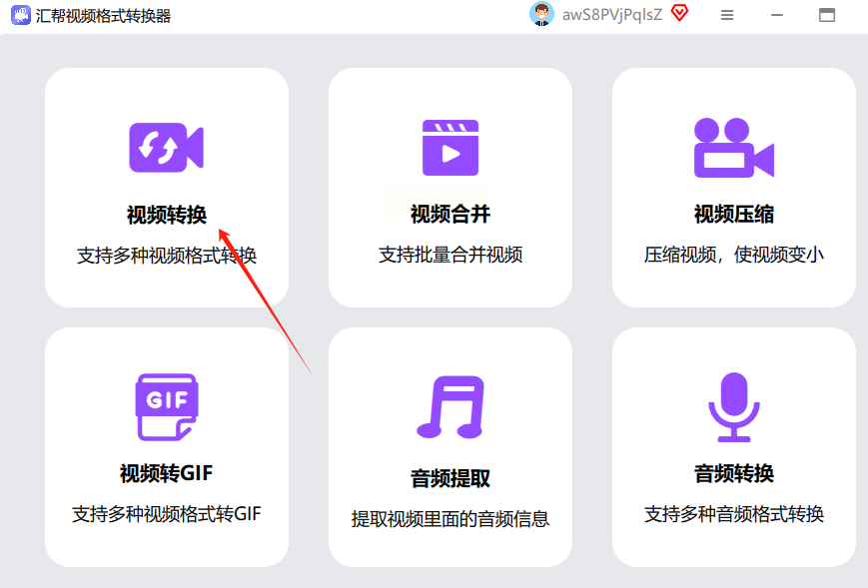Click the 视频转GIF title text

pyautogui.click(x=167, y=473)
